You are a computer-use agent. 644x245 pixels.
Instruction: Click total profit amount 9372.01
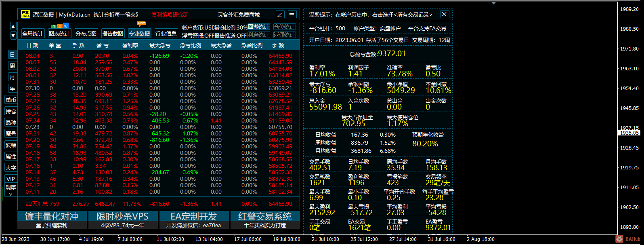(x=392, y=53)
